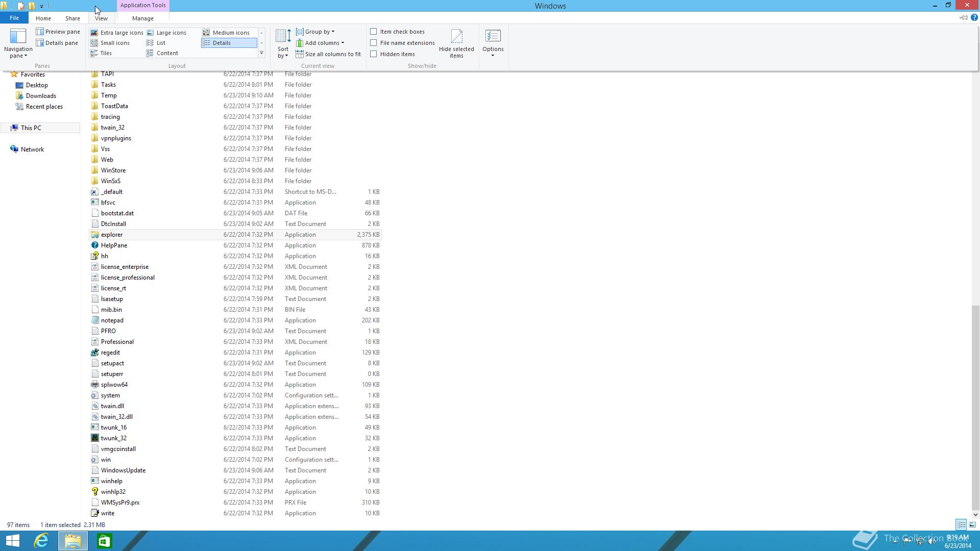Switch layout to Small icons
The image size is (980, 551).
click(x=110, y=43)
